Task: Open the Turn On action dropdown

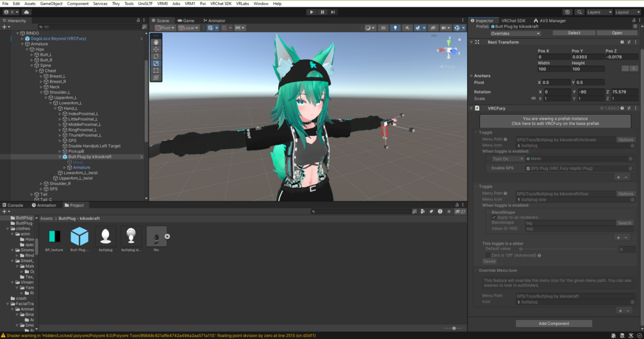Action: click(508, 159)
